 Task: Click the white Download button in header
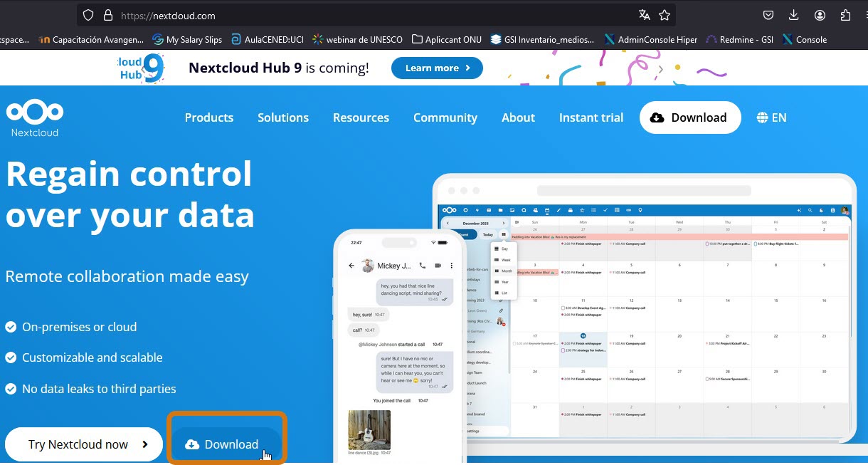click(690, 117)
